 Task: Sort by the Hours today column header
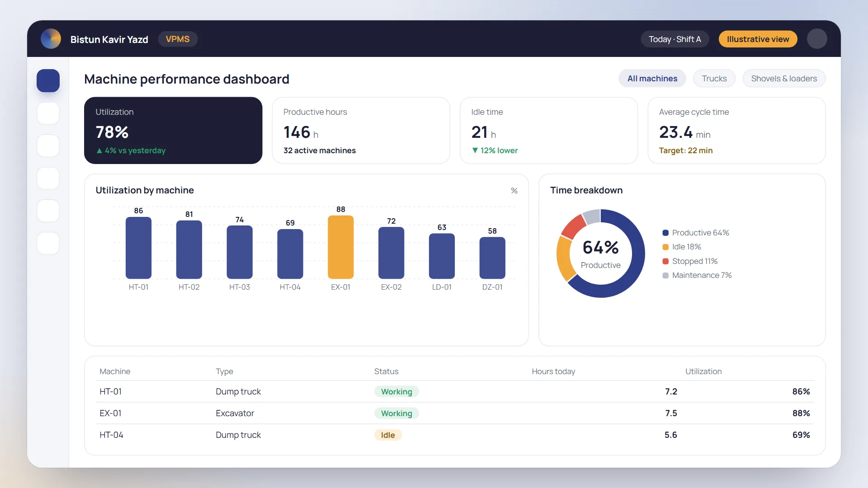[553, 371]
